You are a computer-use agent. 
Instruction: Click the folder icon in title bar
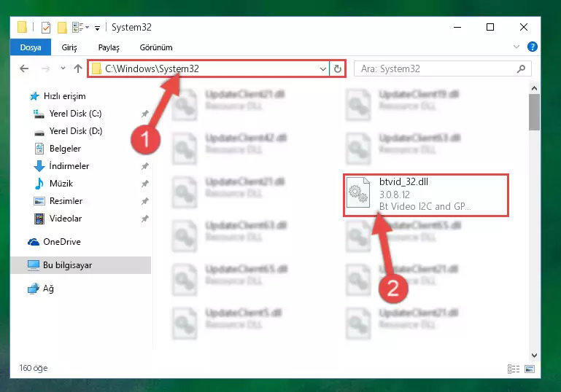pos(22,27)
